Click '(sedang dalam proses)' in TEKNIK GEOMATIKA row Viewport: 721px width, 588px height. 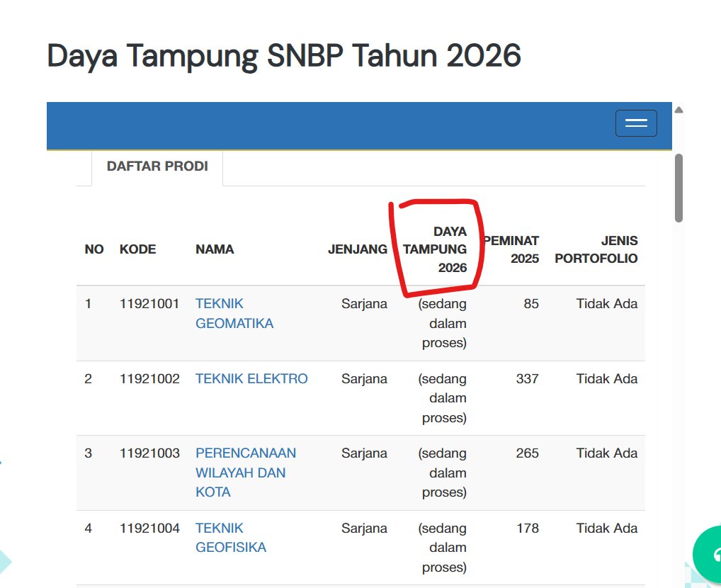pos(443,324)
